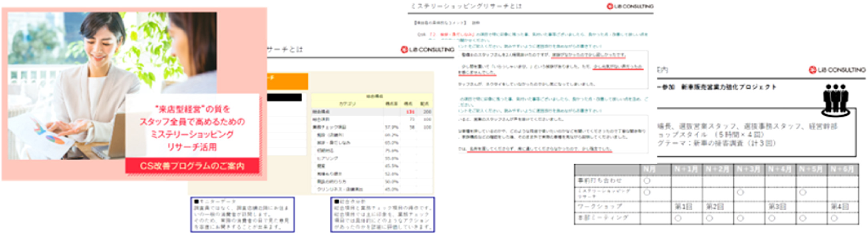
Task: Click the ワークショップ row label in the schedule
Action: point(599,207)
